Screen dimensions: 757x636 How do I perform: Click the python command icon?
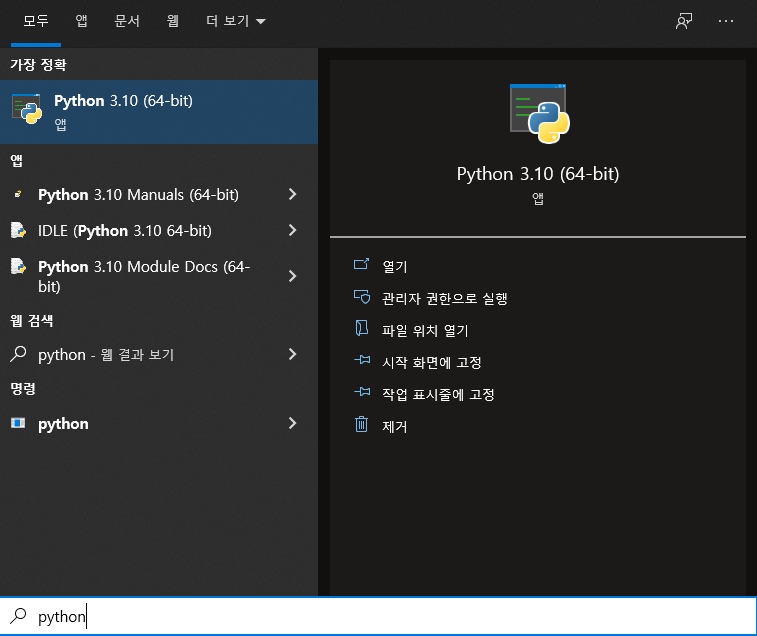coord(18,423)
